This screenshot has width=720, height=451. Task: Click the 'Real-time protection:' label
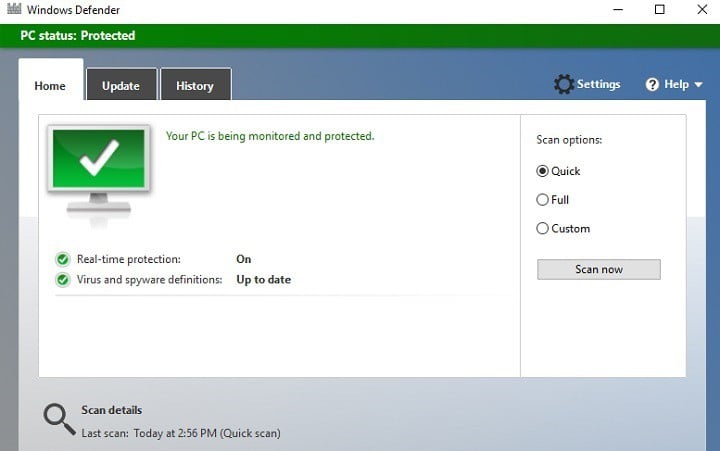pos(129,259)
